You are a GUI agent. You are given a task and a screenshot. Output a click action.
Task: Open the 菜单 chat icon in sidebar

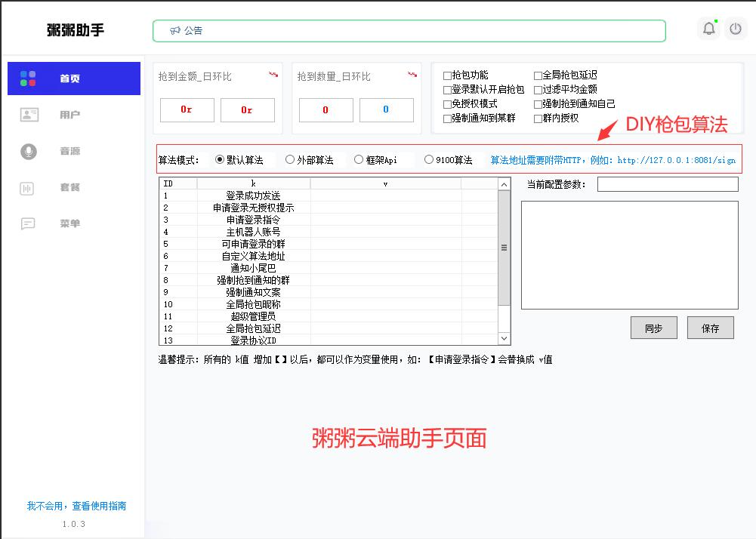28,224
